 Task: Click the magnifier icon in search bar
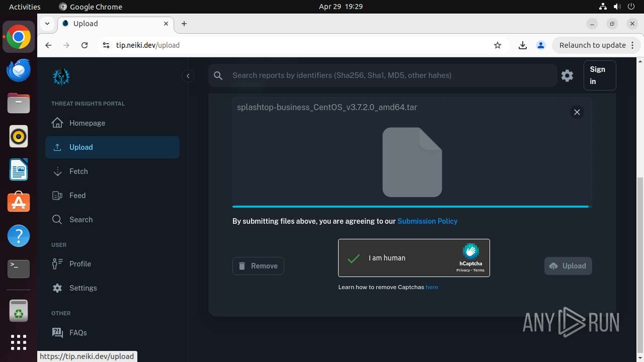click(218, 75)
